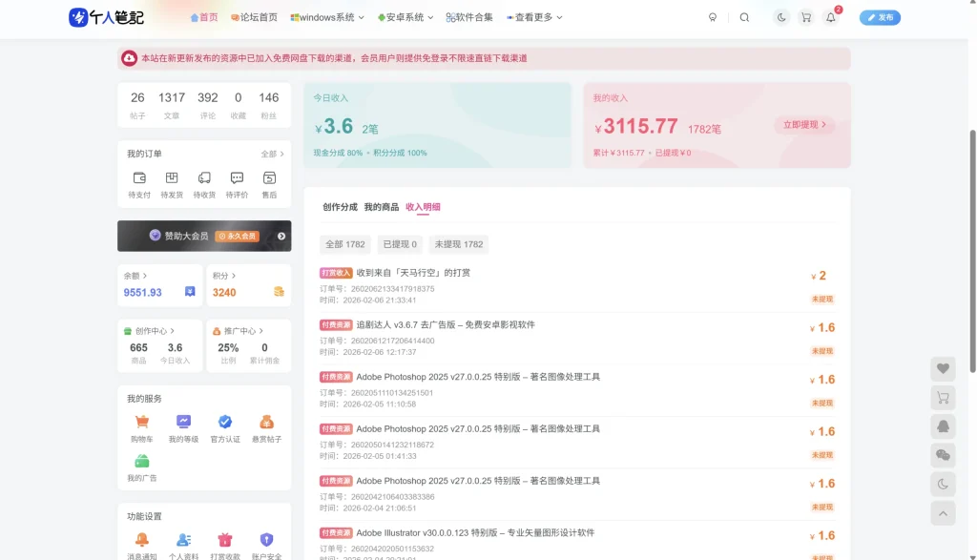Viewport: 977px width, 560px height.
Task: Open the 购物车 shopping cart in 我的服务
Action: [x=141, y=422]
